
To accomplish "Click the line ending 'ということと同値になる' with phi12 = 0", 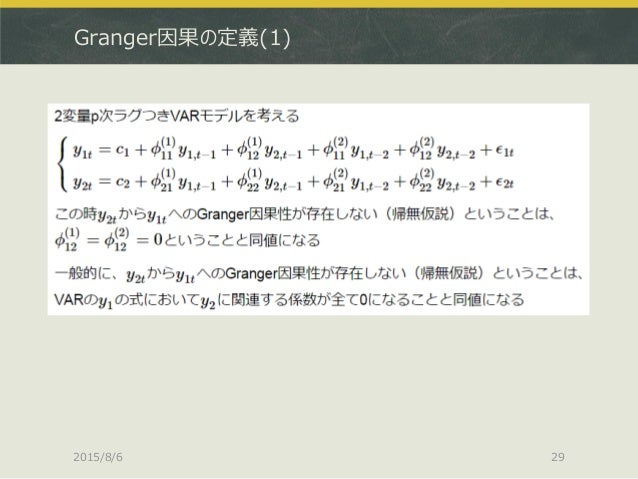I will (187, 240).
